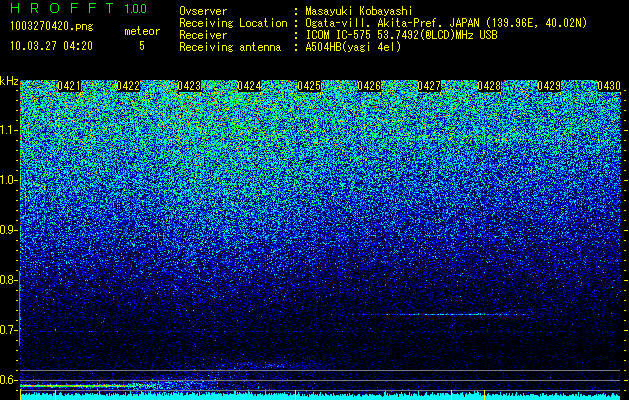629x400 pixels.
Task: Click the bright signal line below 0.6 kHz
Action: click(x=88, y=386)
